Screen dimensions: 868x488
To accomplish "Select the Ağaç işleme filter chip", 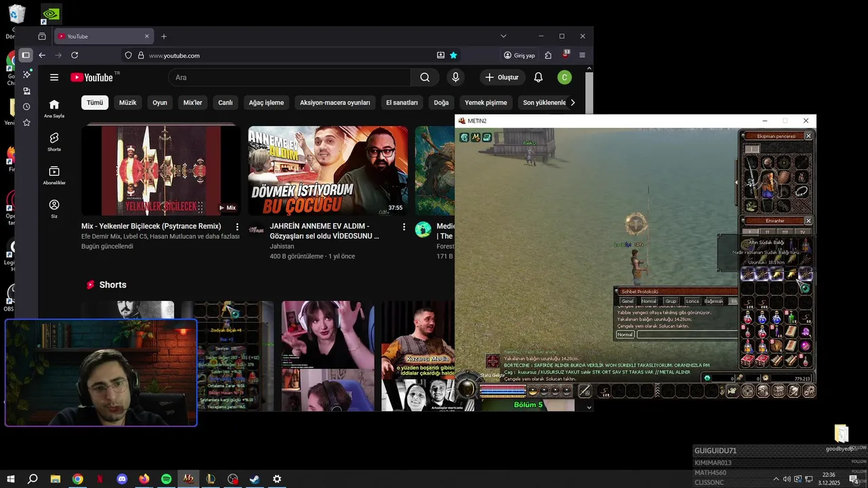I will coord(267,102).
